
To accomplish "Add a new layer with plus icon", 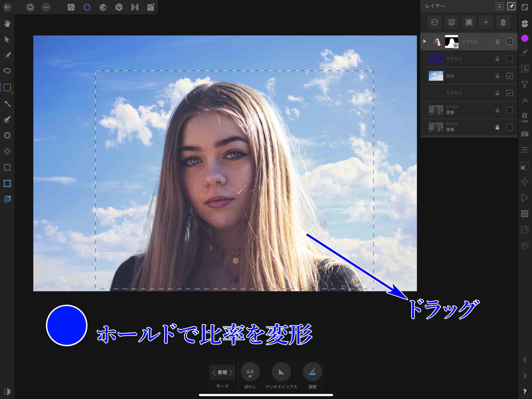I will tap(486, 22).
